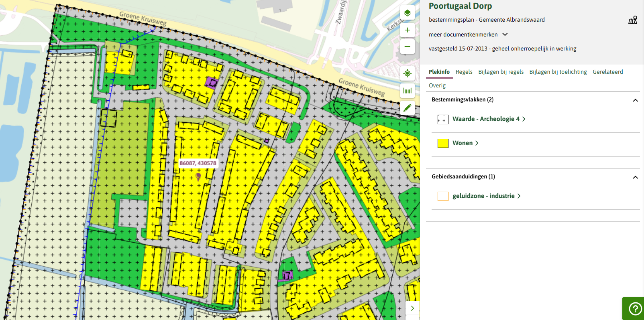This screenshot has height=320, width=644.
Task: Expand meer documentkenmerken
Action: click(468, 34)
